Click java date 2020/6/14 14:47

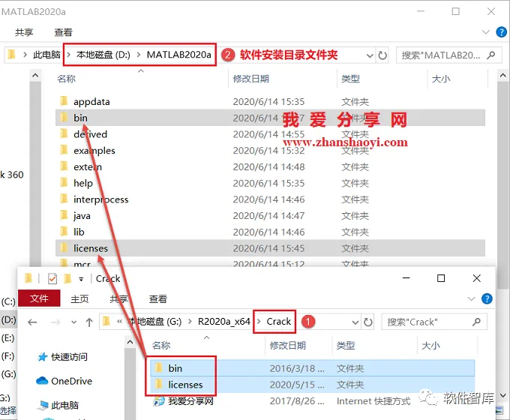pos(268,216)
